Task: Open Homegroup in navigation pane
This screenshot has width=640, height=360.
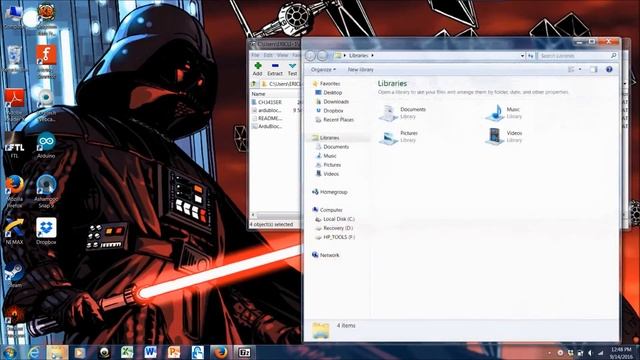Action: 330,192
